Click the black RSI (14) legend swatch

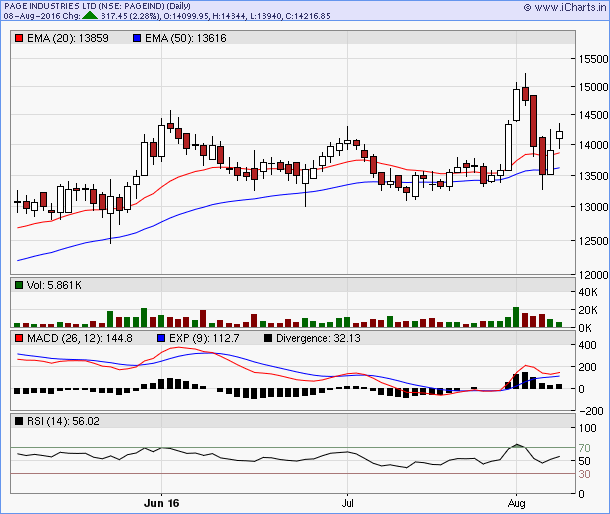pos(19,421)
